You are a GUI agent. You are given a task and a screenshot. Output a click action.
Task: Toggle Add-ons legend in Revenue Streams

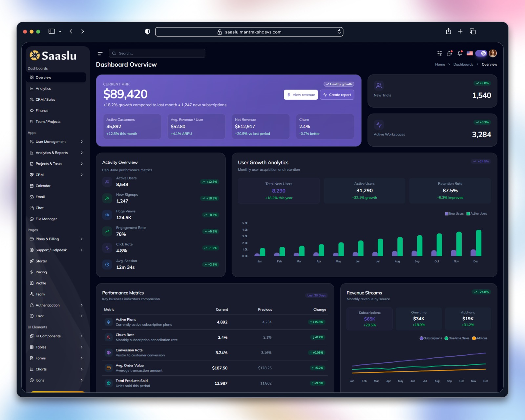click(x=480, y=338)
